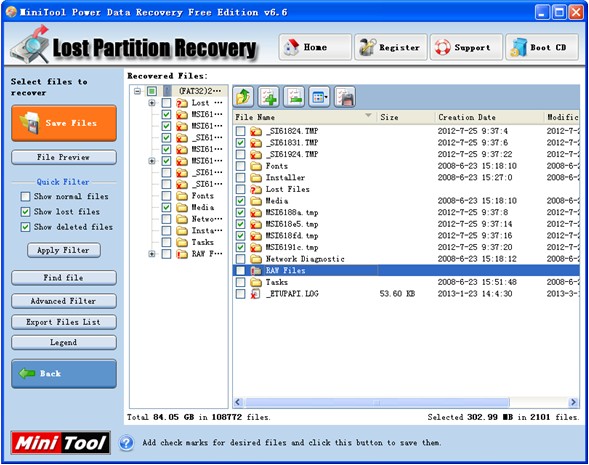Open the Support lifebuoy button

pos(466,47)
